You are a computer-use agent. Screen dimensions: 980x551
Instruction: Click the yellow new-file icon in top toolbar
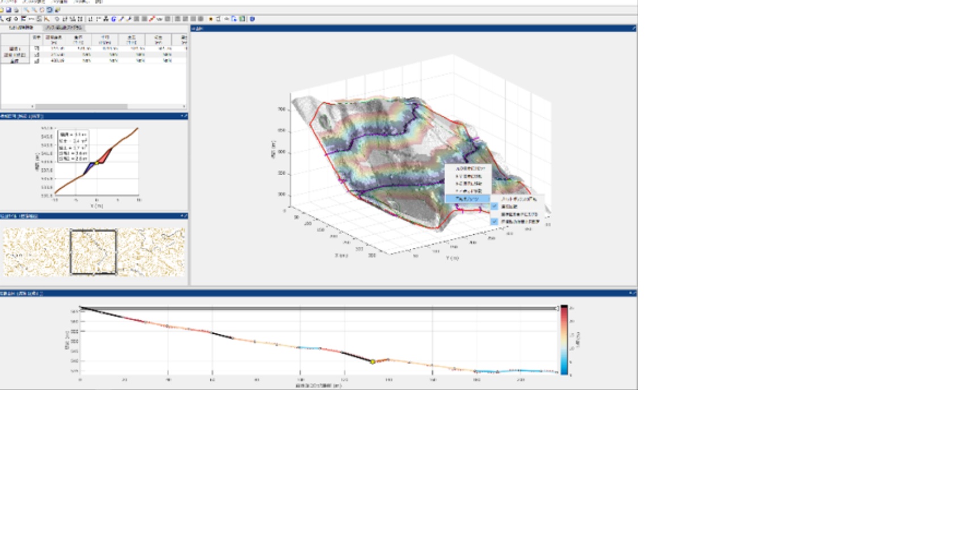pyautogui.click(x=2, y=10)
